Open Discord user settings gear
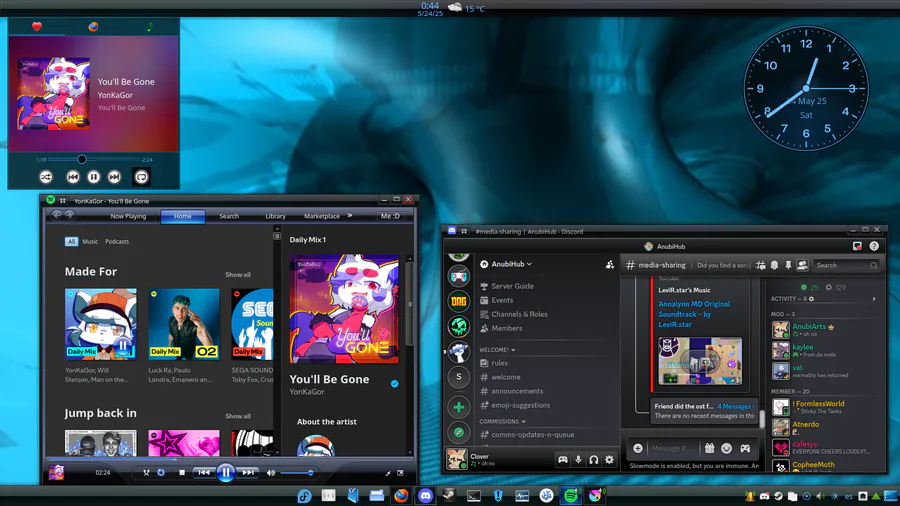This screenshot has height=506, width=900. click(x=609, y=460)
